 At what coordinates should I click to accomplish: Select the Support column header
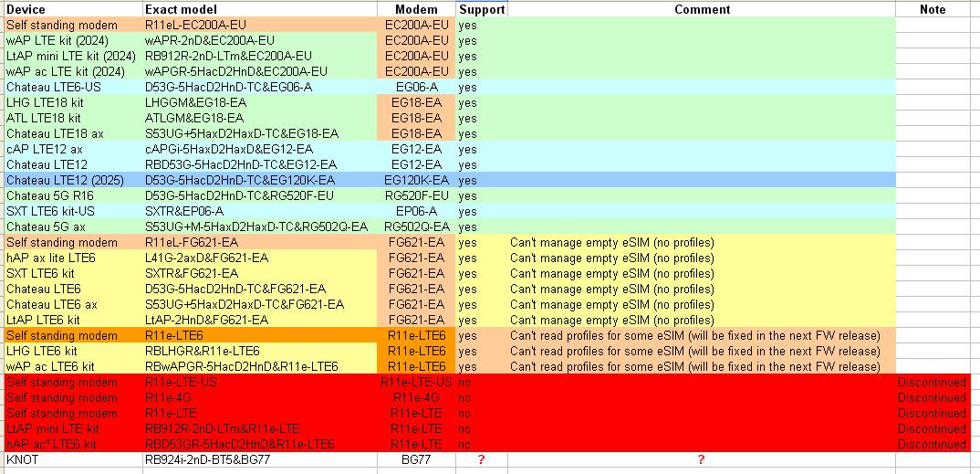point(482,9)
